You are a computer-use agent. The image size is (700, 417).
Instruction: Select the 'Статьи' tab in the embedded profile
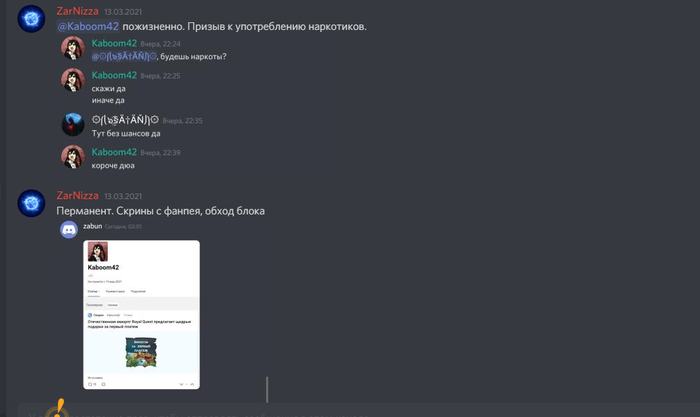(x=93, y=292)
